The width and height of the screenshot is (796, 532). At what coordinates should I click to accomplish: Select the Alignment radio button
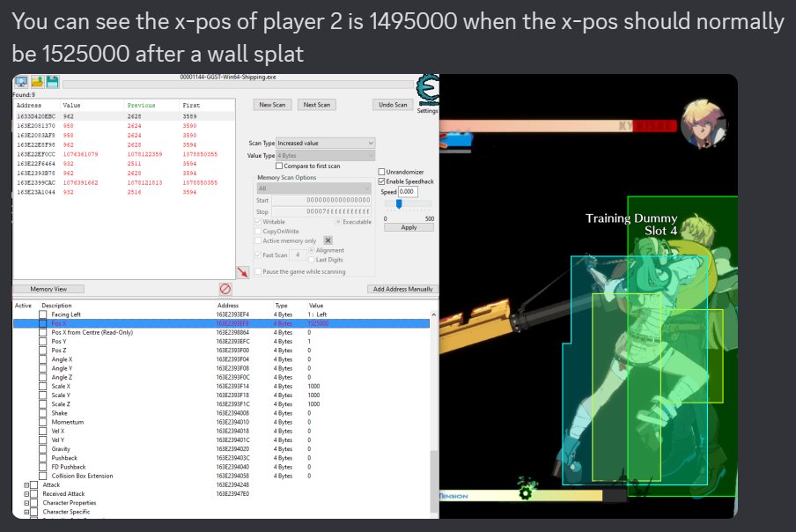click(311, 250)
